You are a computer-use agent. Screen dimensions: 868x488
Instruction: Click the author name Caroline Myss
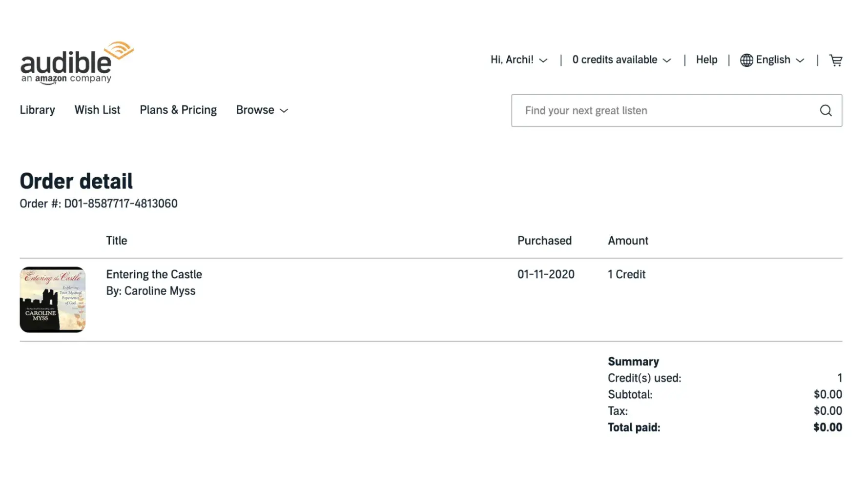(160, 291)
